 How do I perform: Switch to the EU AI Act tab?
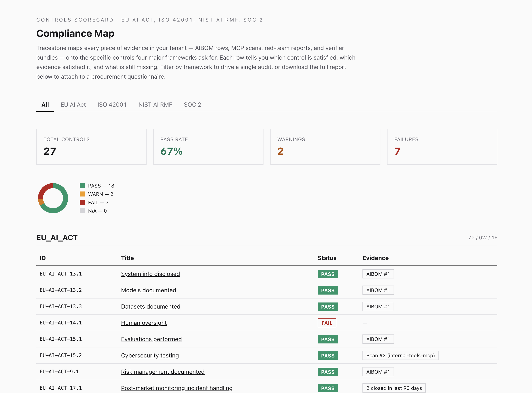tap(73, 105)
